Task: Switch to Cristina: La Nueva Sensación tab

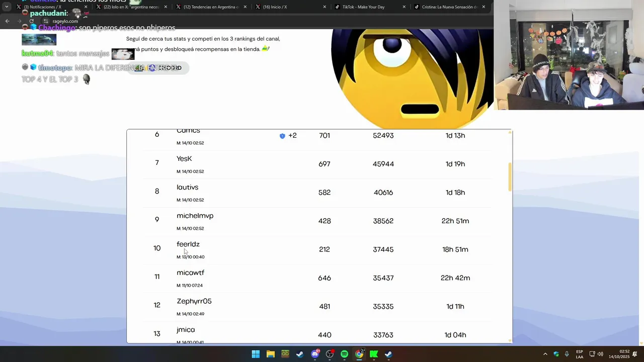Action: pos(450,7)
